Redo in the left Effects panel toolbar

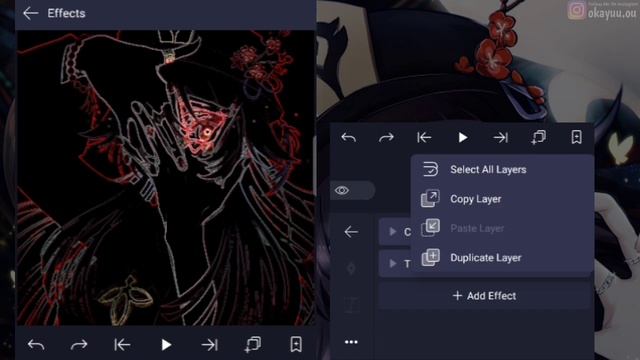[79, 345]
